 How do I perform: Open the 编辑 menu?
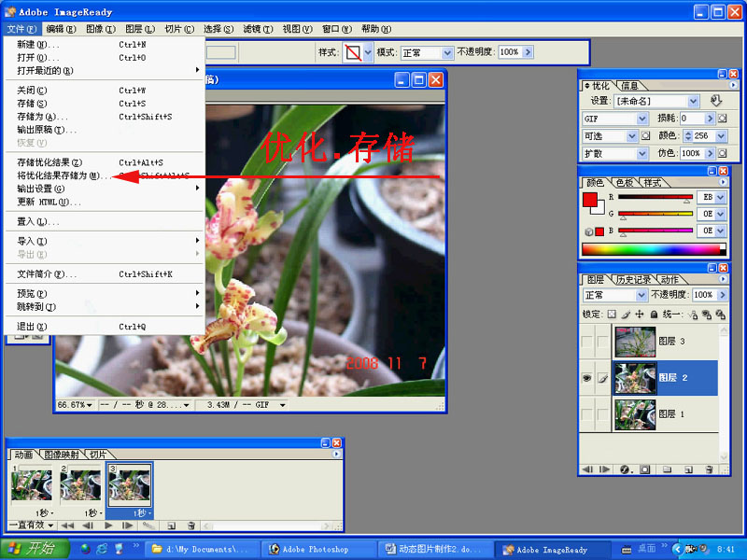(x=61, y=29)
